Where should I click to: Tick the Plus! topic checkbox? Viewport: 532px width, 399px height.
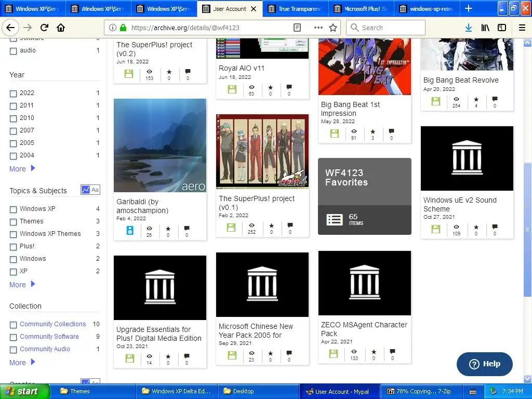(13, 247)
